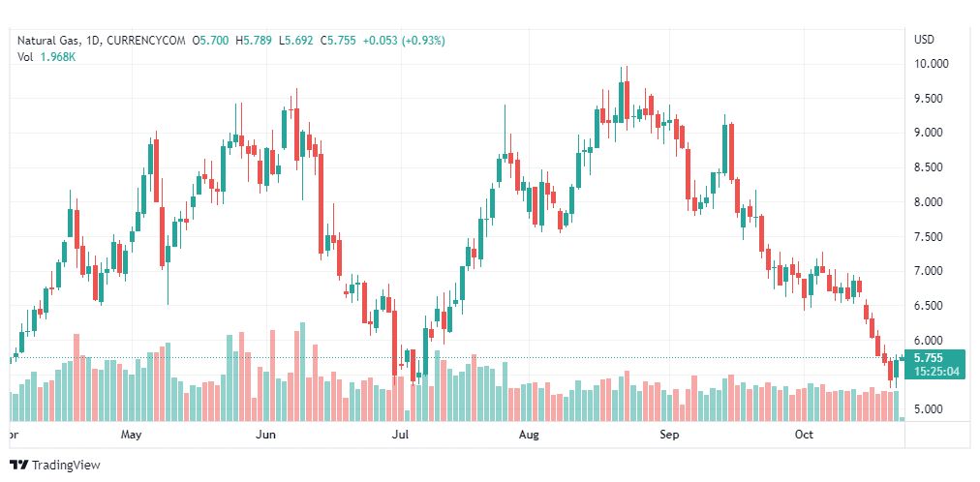Click the +0.053 (+0.93%) change value
Image resolution: width=980 pixels, height=482 pixels.
(x=401, y=41)
